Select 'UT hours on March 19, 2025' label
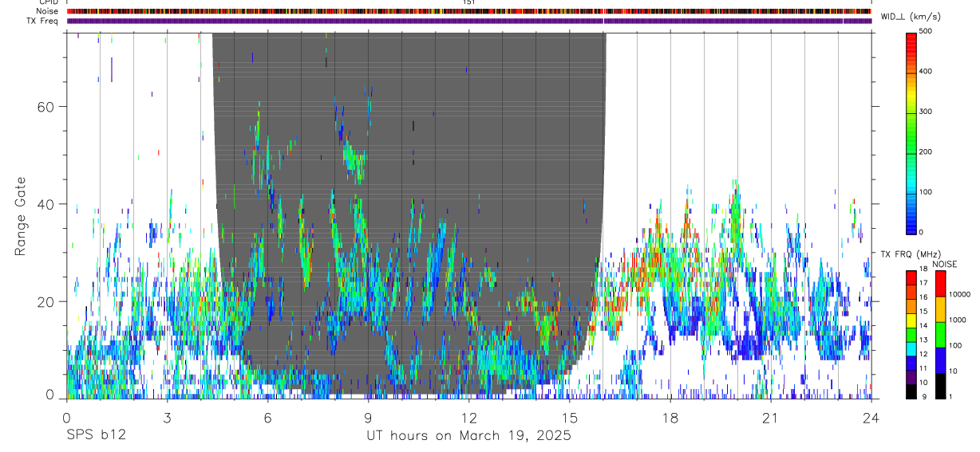 468,436
